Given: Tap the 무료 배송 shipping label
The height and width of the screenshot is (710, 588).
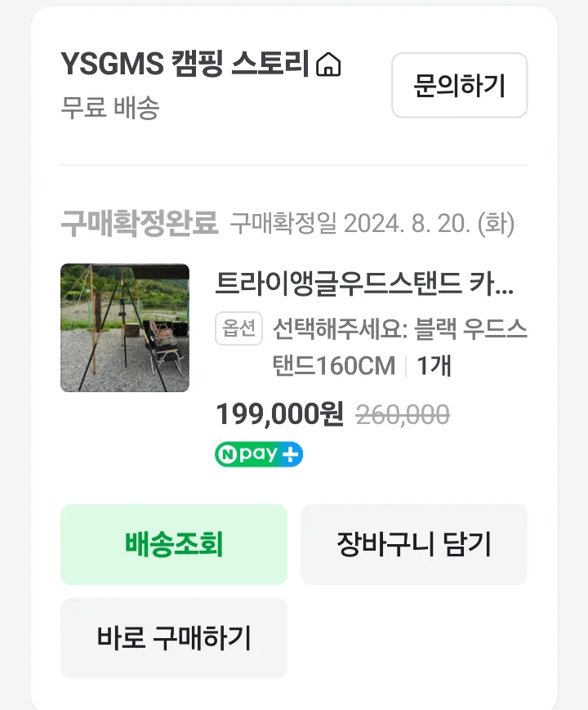Looking at the screenshot, I should [110, 108].
